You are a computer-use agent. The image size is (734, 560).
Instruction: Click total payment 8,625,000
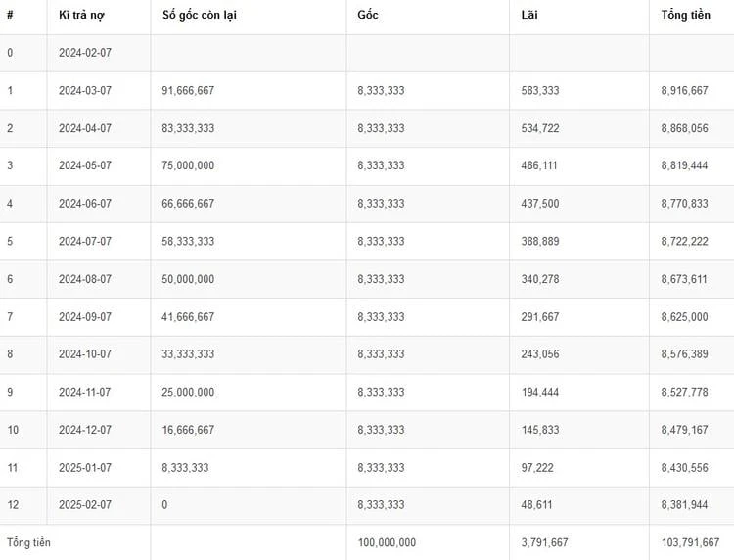[684, 317]
